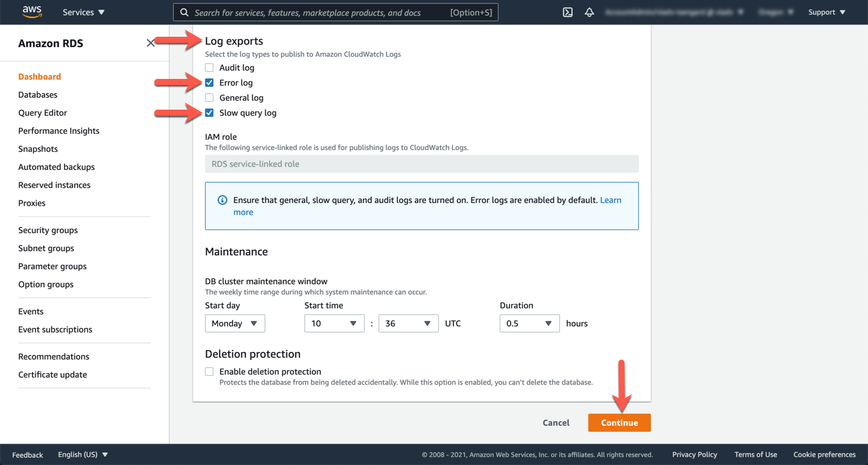Viewport: 868px width, 465px height.
Task: Open the Start day Monday dropdown
Action: (234, 323)
